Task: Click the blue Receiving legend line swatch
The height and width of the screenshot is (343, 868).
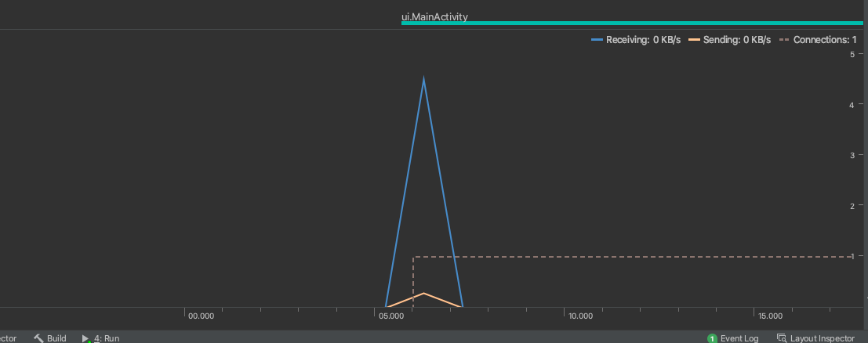Action: (597, 39)
